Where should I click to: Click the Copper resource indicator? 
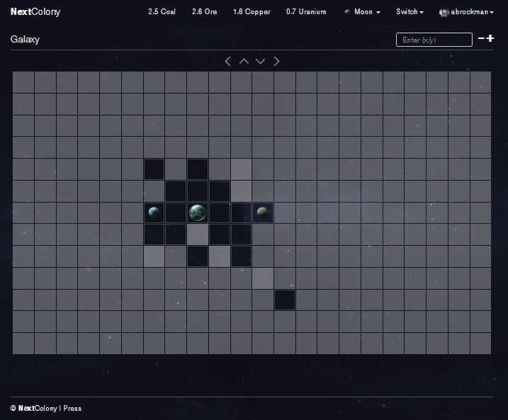pyautogui.click(x=252, y=11)
